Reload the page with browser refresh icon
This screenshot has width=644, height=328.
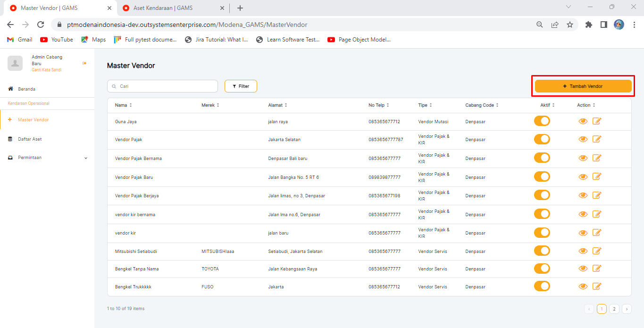click(41, 25)
